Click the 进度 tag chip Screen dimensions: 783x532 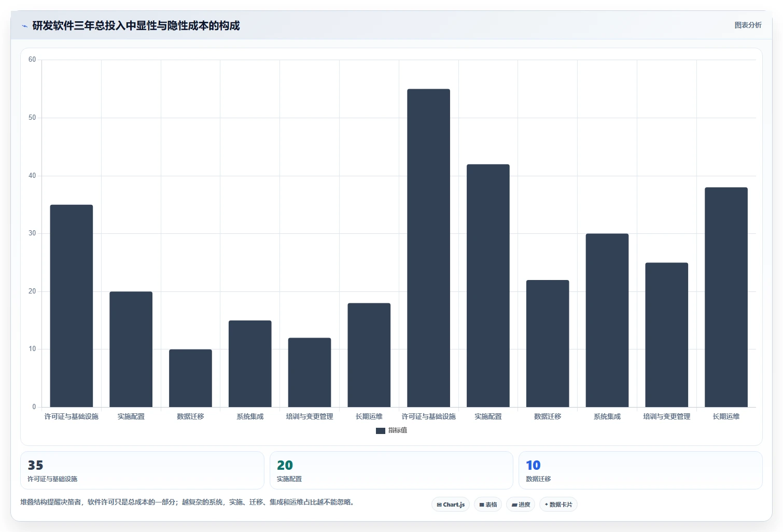click(521, 505)
